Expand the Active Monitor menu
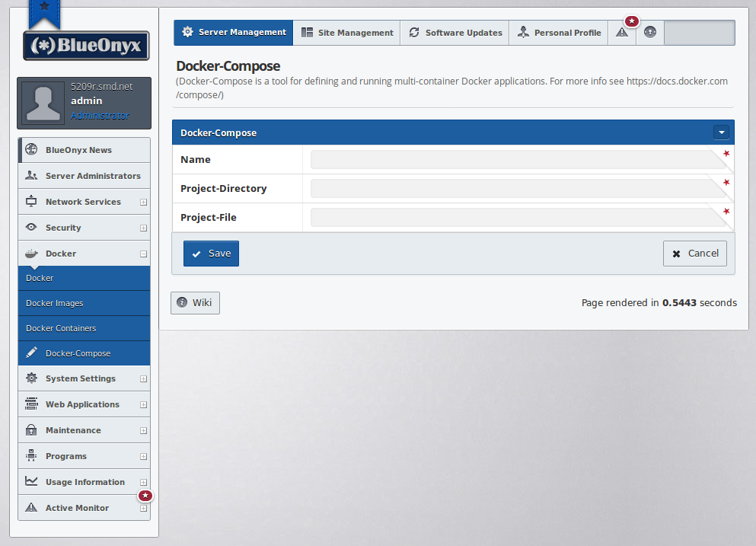Image resolution: width=756 pixels, height=546 pixels. 143,509
